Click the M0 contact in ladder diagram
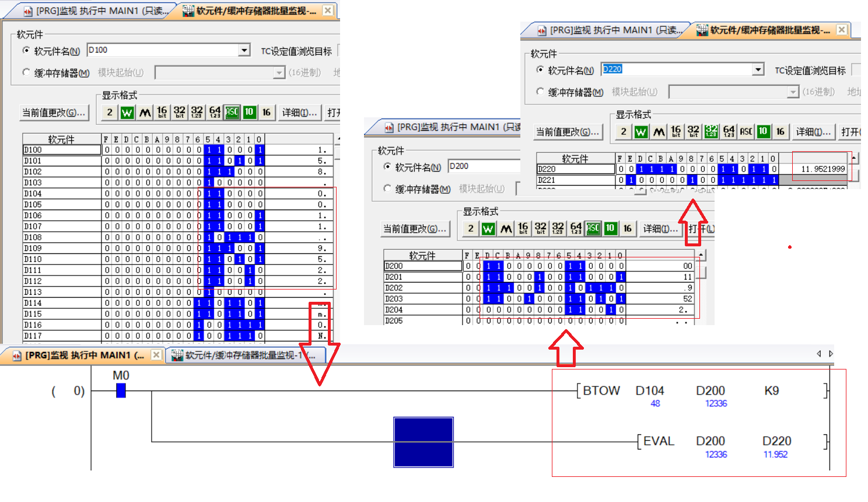The image size is (868, 502). (121, 391)
